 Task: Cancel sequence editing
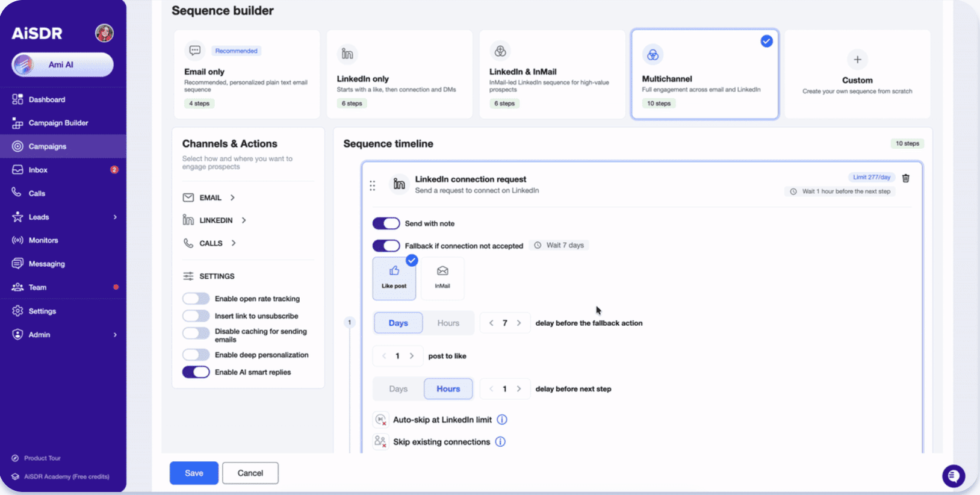tap(250, 473)
